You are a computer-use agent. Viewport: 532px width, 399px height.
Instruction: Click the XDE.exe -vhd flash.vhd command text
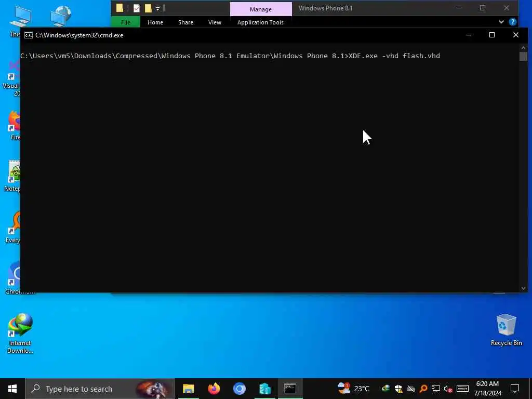tap(394, 56)
